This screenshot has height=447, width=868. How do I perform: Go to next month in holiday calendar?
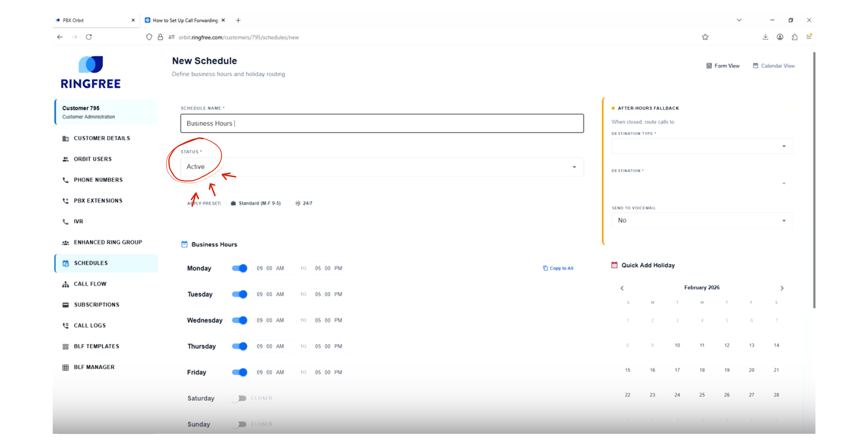click(x=782, y=288)
